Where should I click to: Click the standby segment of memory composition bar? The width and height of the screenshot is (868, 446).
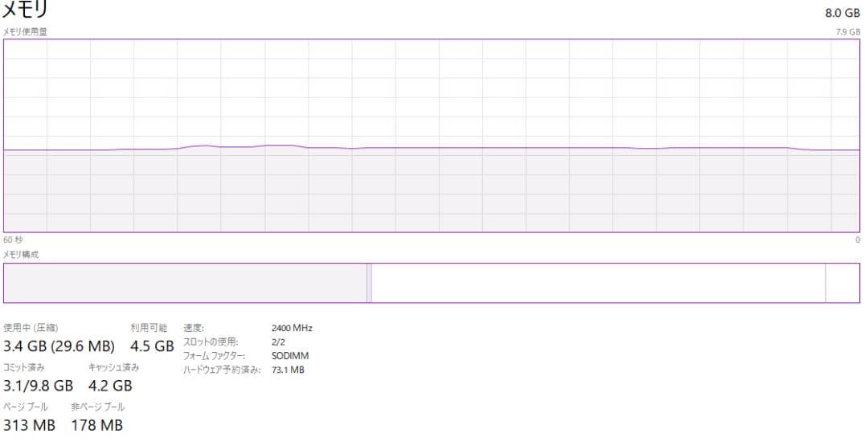point(598,283)
